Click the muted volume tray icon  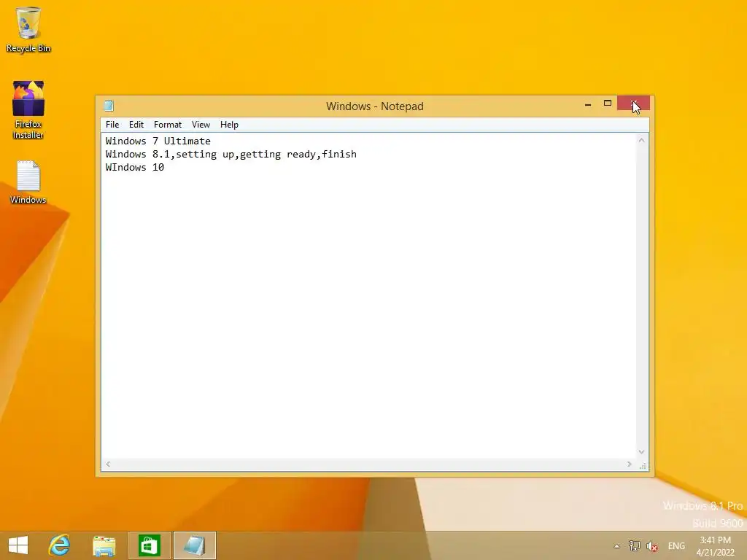click(x=651, y=545)
